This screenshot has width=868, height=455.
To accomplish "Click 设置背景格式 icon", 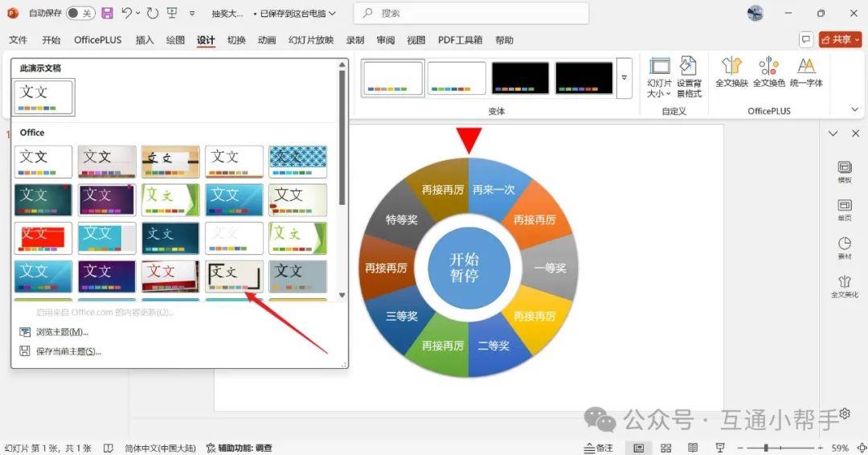I will pos(689,77).
